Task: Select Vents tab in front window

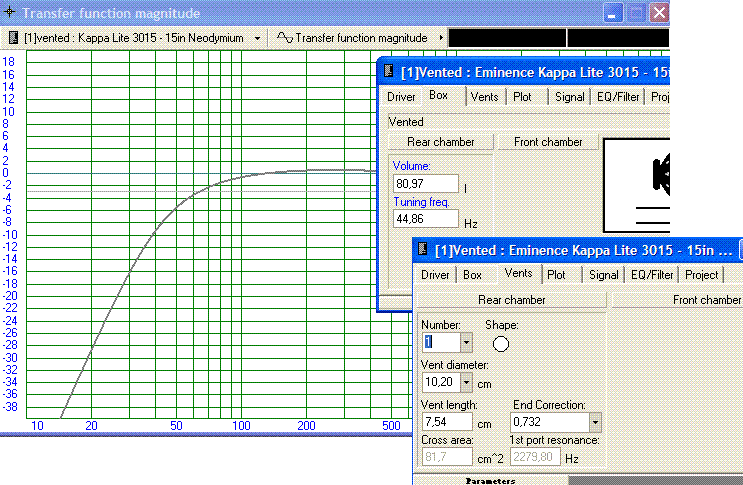Action: 518,273
